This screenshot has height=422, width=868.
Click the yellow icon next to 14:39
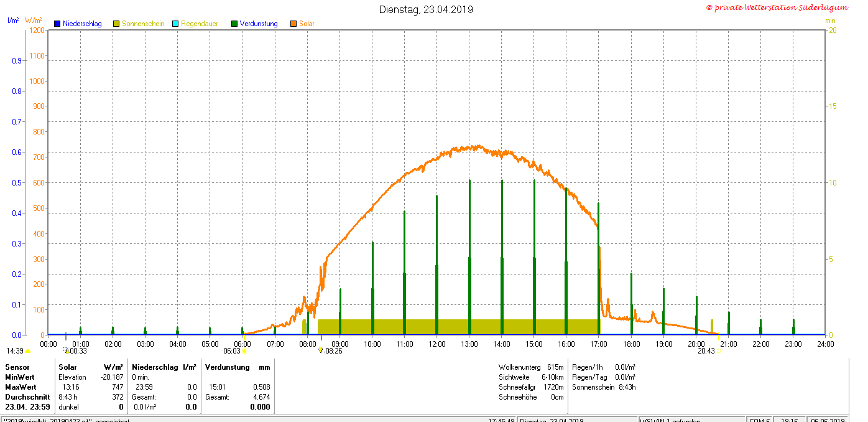tap(28, 351)
